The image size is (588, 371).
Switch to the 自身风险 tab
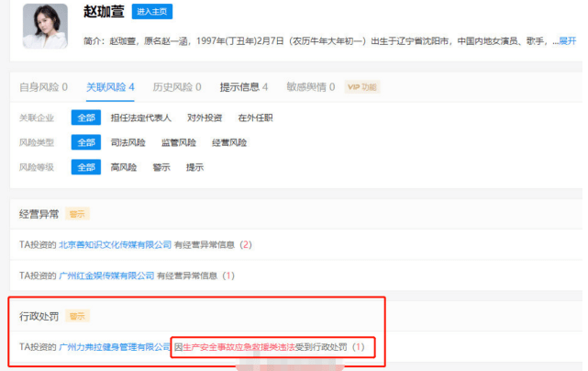pos(43,87)
